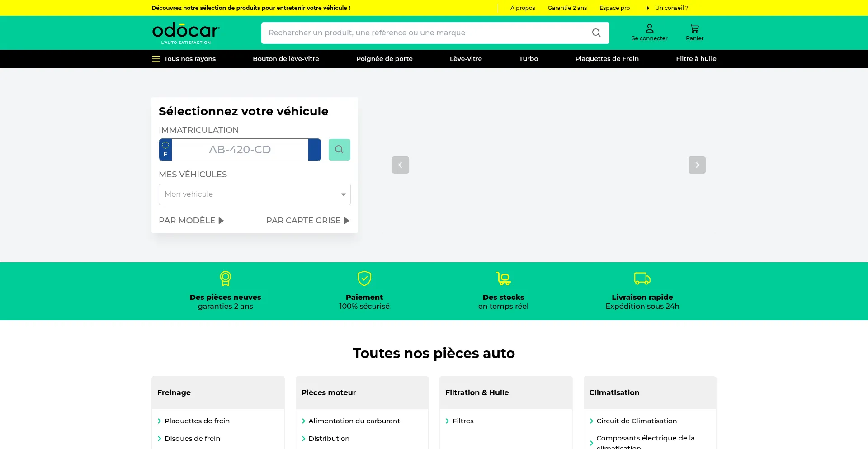Viewport: 868px width, 449px height.
Task: Click the Livraison rapide text
Action: 642,298
